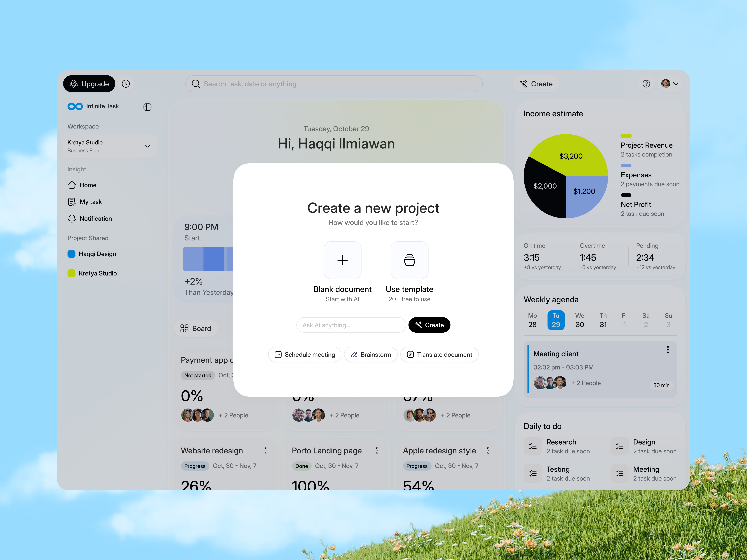Open the Meeting client options kebab menu

[667, 350]
